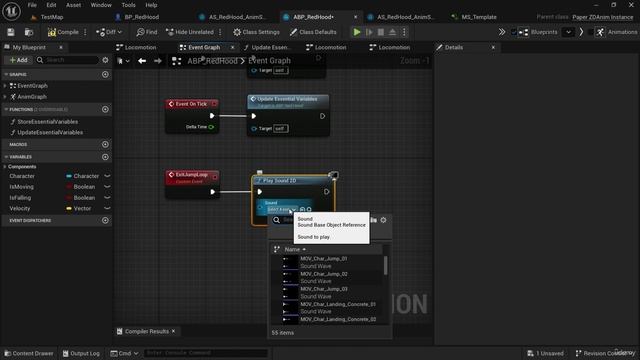Start Play in editor
Image resolution: width=640 pixels, height=360 pixels.
[x=357, y=32]
